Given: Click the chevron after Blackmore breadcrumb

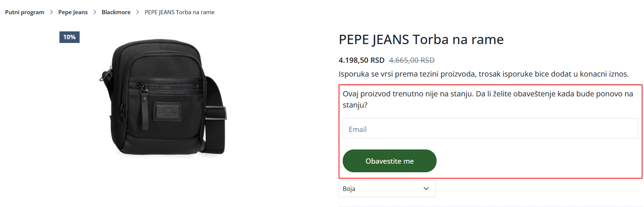Looking at the screenshot, I should 138,12.
